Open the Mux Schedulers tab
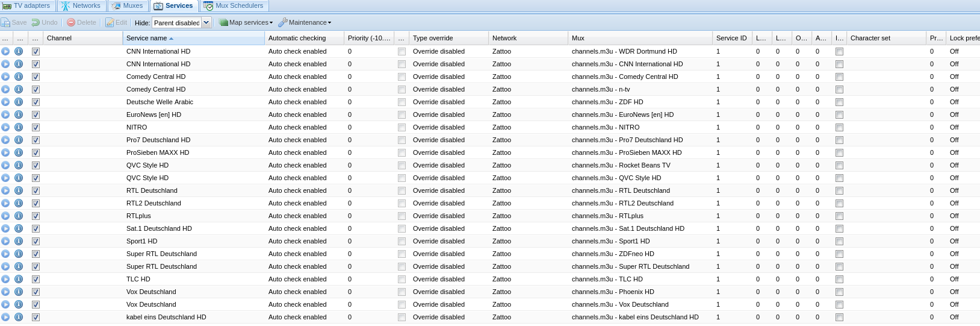 (x=234, y=6)
